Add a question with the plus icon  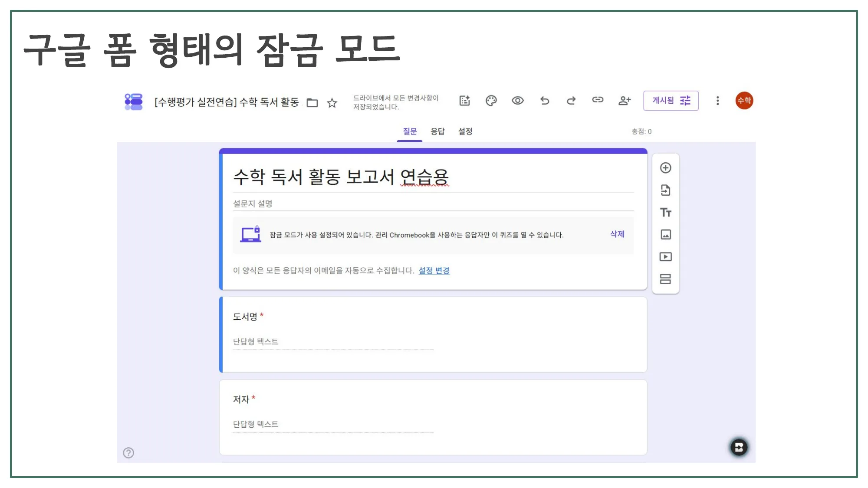click(x=665, y=168)
